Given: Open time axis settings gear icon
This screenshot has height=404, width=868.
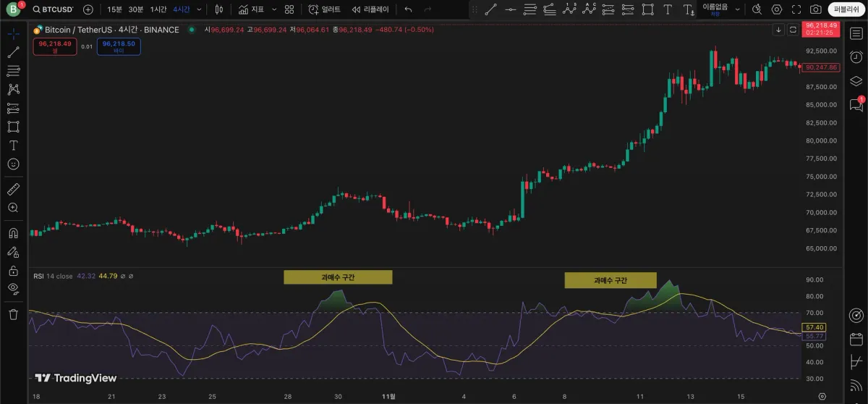Looking at the screenshot, I should coord(822,397).
